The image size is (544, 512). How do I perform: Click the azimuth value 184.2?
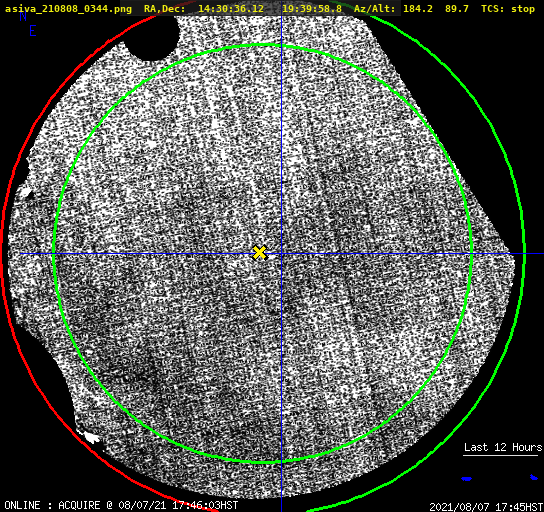pyautogui.click(x=418, y=9)
